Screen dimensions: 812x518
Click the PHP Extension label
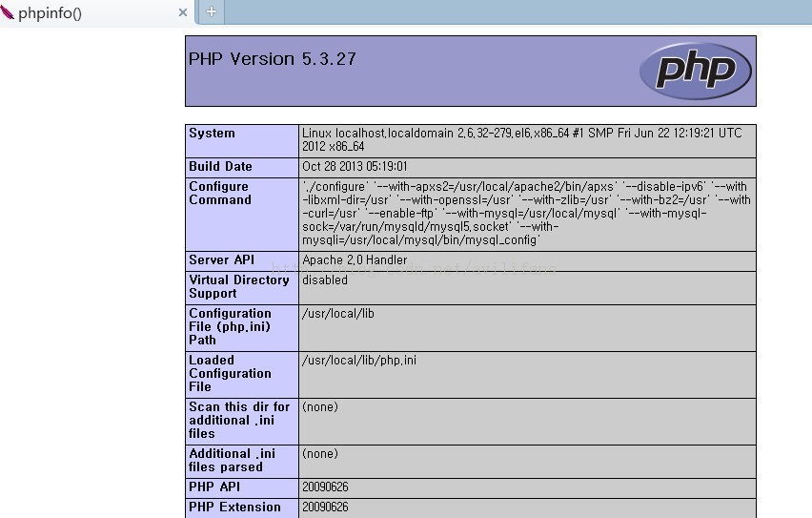point(234,508)
